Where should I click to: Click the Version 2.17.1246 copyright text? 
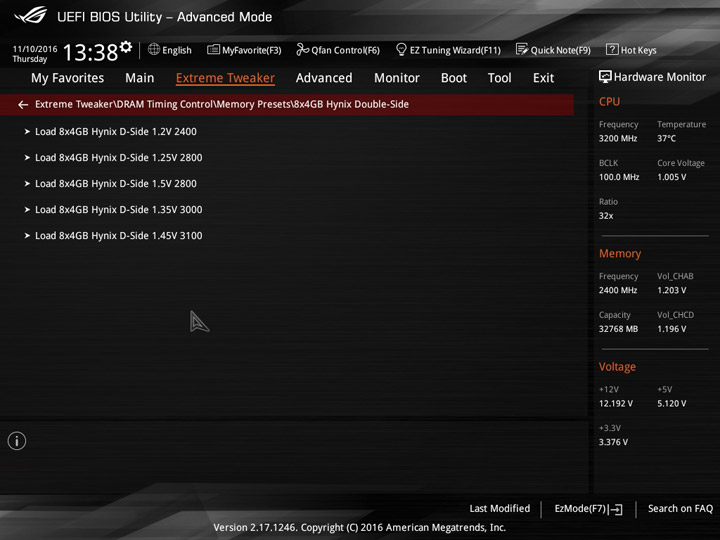(x=360, y=528)
